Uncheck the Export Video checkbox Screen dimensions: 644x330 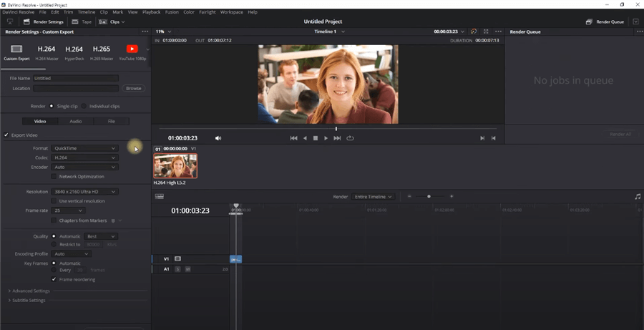pyautogui.click(x=6, y=135)
